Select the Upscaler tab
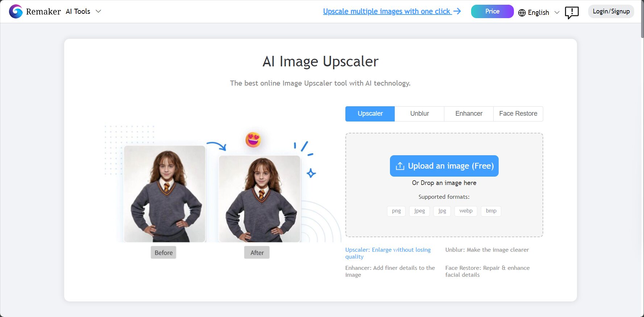The width and height of the screenshot is (644, 317). click(x=370, y=114)
